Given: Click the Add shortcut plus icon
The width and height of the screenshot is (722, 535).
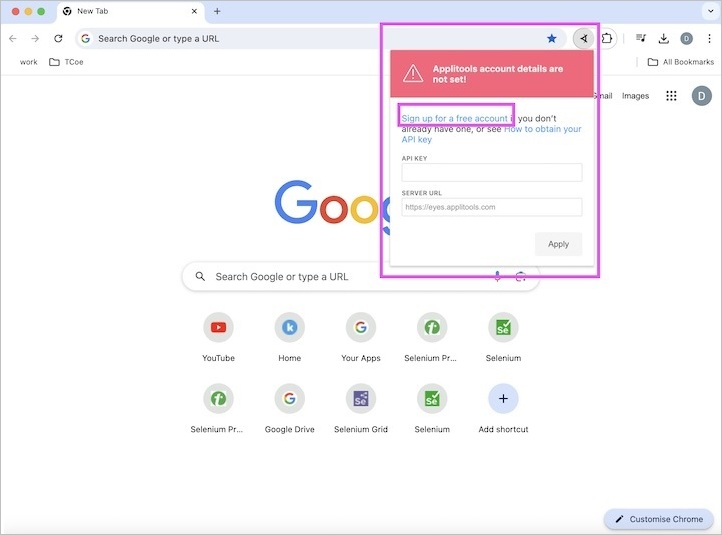Looking at the screenshot, I should pyautogui.click(x=503, y=399).
